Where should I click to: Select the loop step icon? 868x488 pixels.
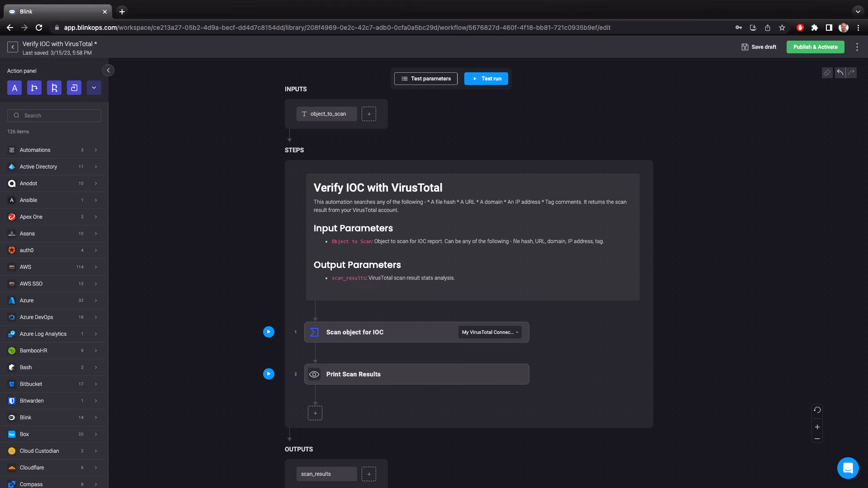point(74,88)
